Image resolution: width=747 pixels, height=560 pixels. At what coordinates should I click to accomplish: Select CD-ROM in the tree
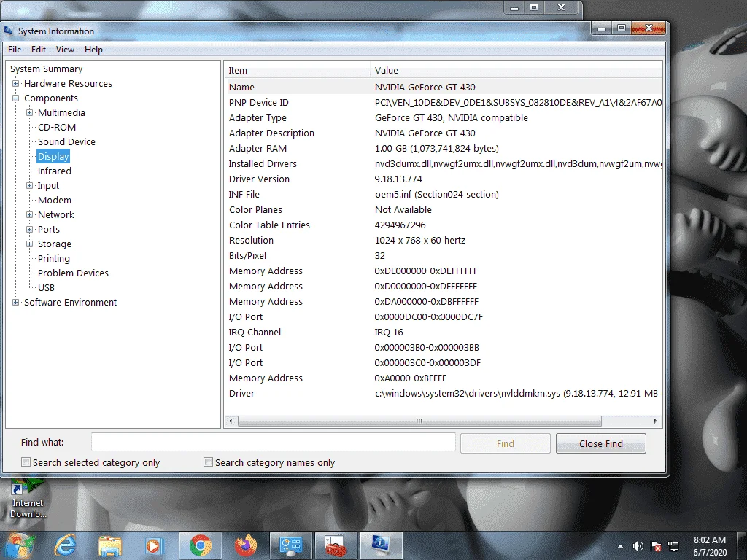click(57, 128)
